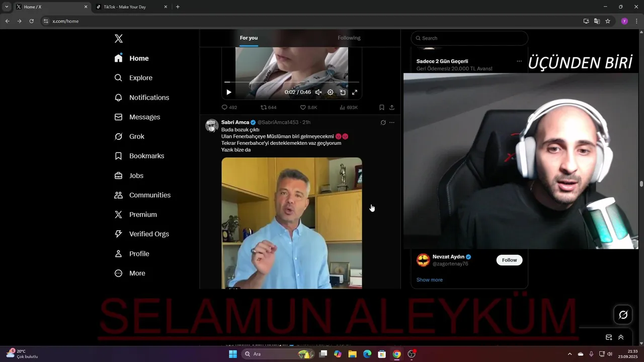Bookmark the top post
This screenshot has height=362, width=644.
click(x=382, y=108)
